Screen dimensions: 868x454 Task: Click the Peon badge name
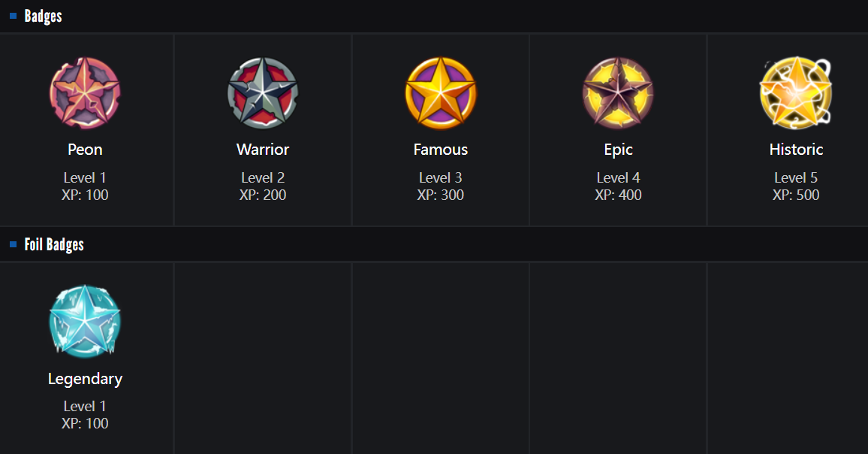pyautogui.click(x=85, y=150)
